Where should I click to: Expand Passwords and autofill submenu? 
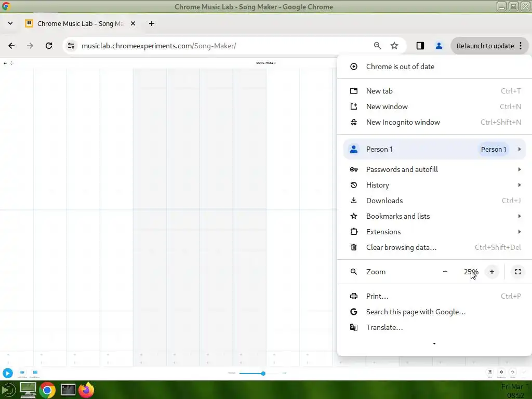click(434, 169)
